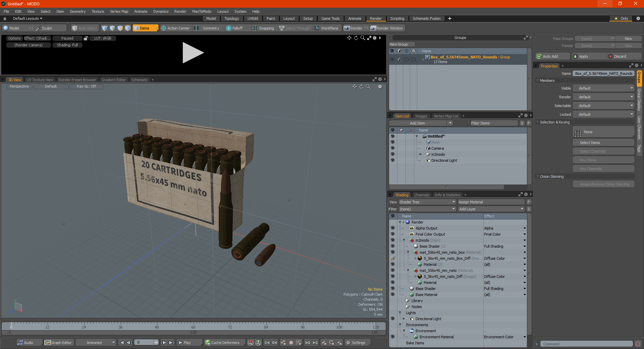Open the Action Center tool
This screenshot has height=349, width=644.
pyautogui.click(x=175, y=28)
